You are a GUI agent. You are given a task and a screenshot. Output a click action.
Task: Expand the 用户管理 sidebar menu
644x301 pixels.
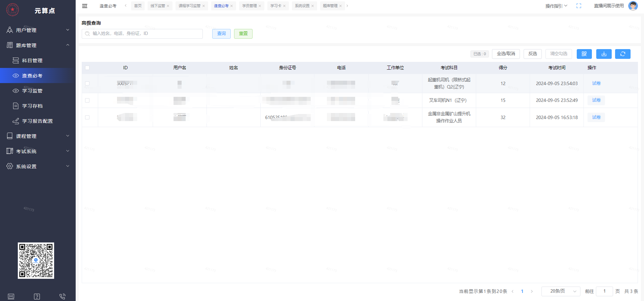[38, 30]
